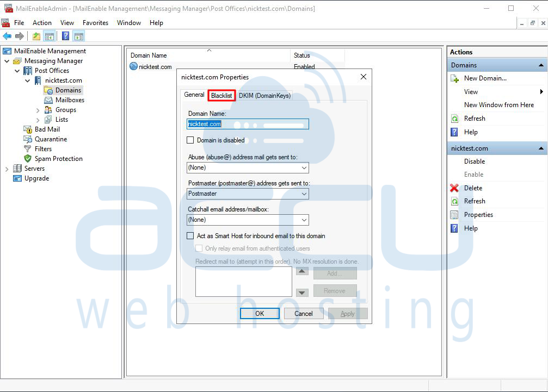Toggle the Show/Hide console tree icon

click(x=50, y=36)
